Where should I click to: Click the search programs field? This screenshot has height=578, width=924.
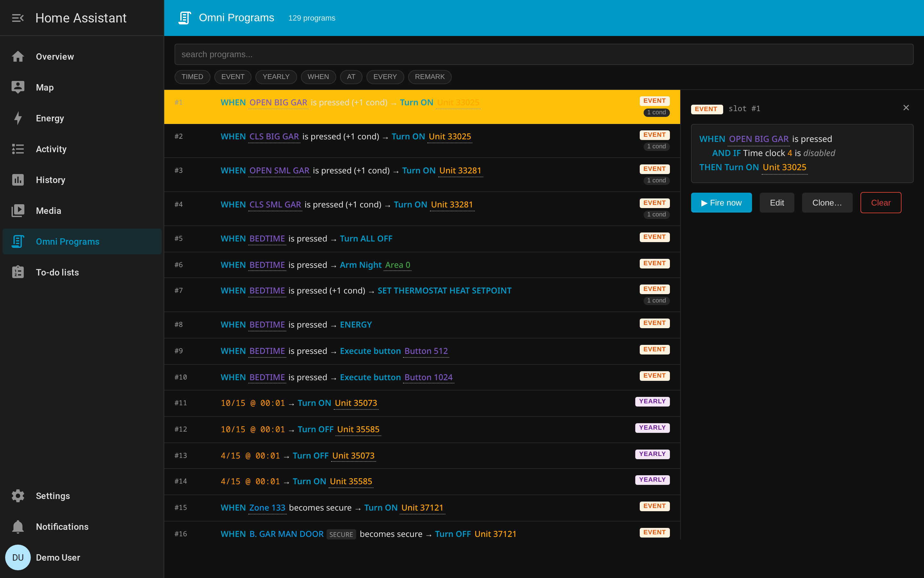(x=544, y=54)
